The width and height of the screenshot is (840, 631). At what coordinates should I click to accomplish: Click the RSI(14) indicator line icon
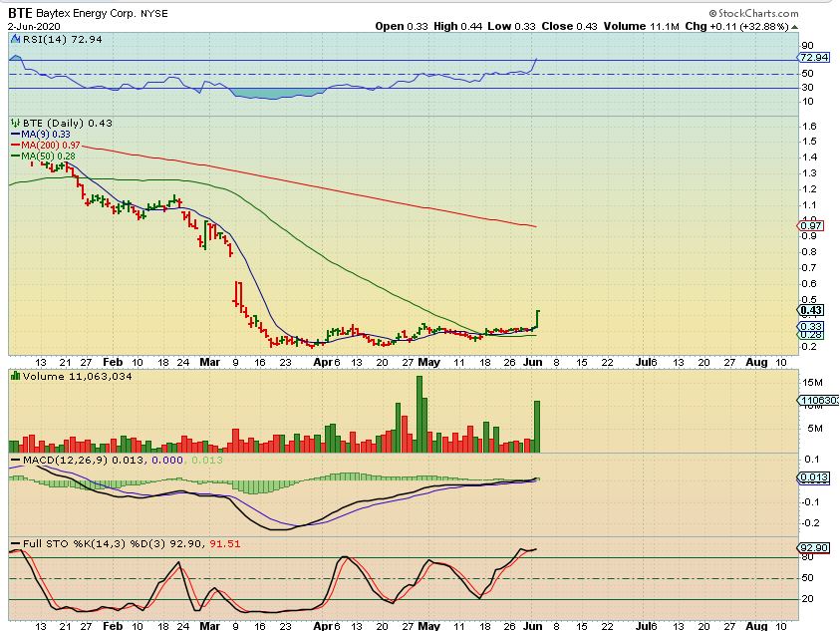click(x=14, y=39)
